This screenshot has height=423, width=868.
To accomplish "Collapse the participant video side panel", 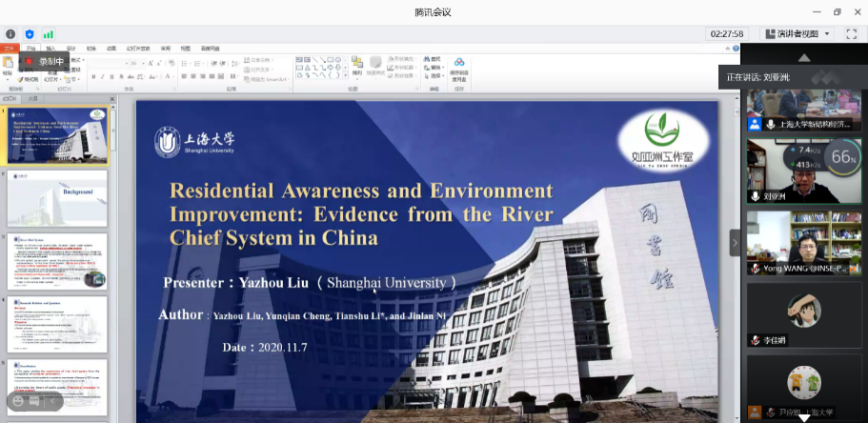I will (x=735, y=243).
